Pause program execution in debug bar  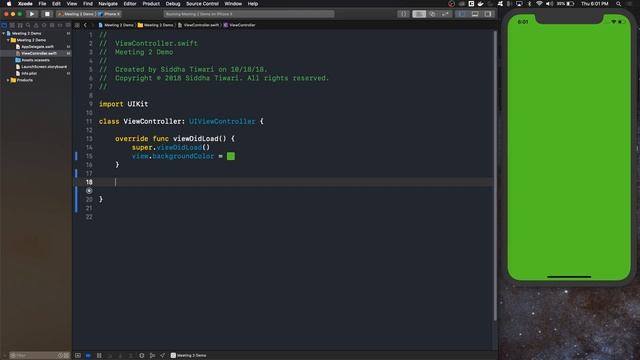point(99,356)
